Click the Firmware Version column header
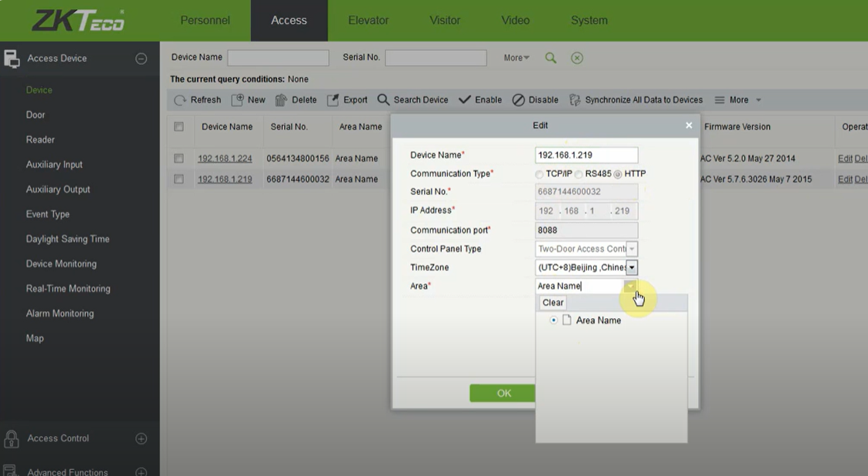Screen dimensions: 868x476 point(737,127)
